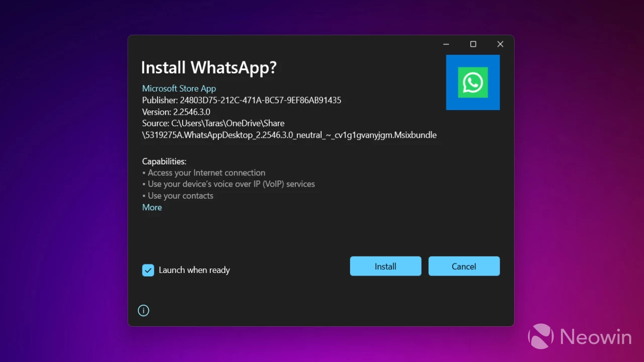The width and height of the screenshot is (644, 362).
Task: Open the Microsoft Store App link
Action: (179, 88)
